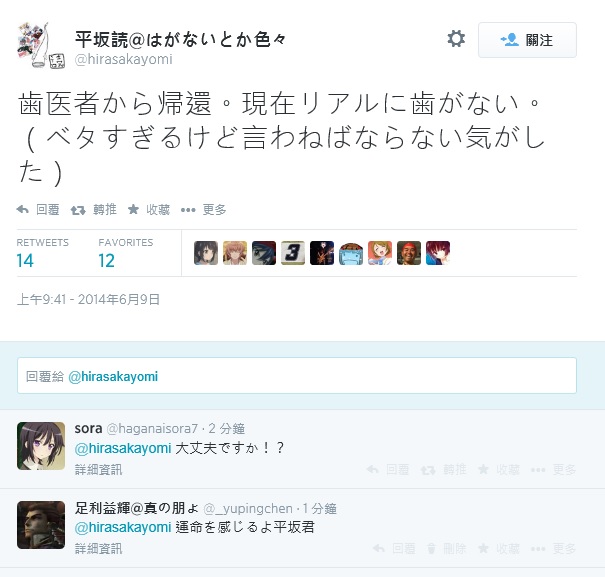Screen dimensions: 605x577
Task: Open hirasakayomi profile avatar at top
Action: [x=40, y=46]
